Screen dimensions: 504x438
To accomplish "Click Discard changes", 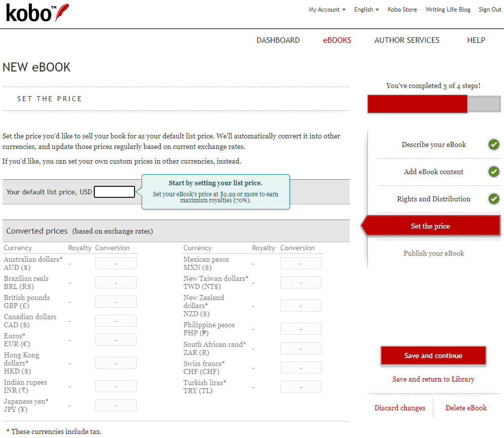I will tap(400, 408).
